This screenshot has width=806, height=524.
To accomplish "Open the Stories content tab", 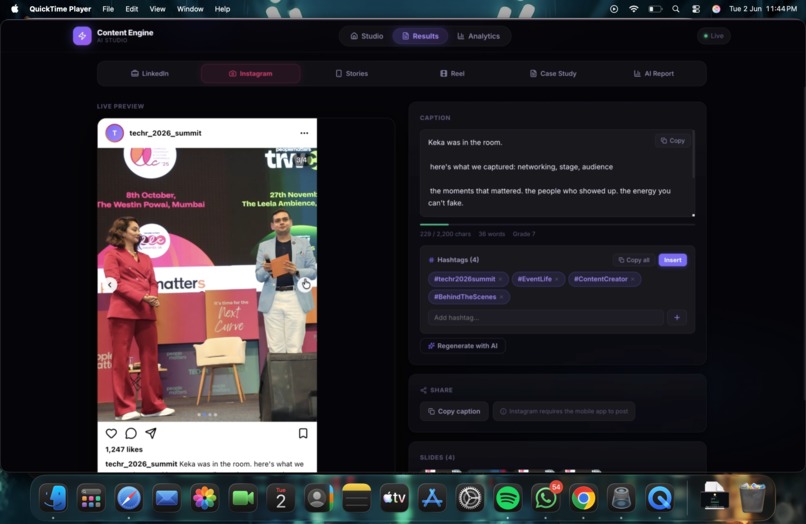I will (352, 74).
